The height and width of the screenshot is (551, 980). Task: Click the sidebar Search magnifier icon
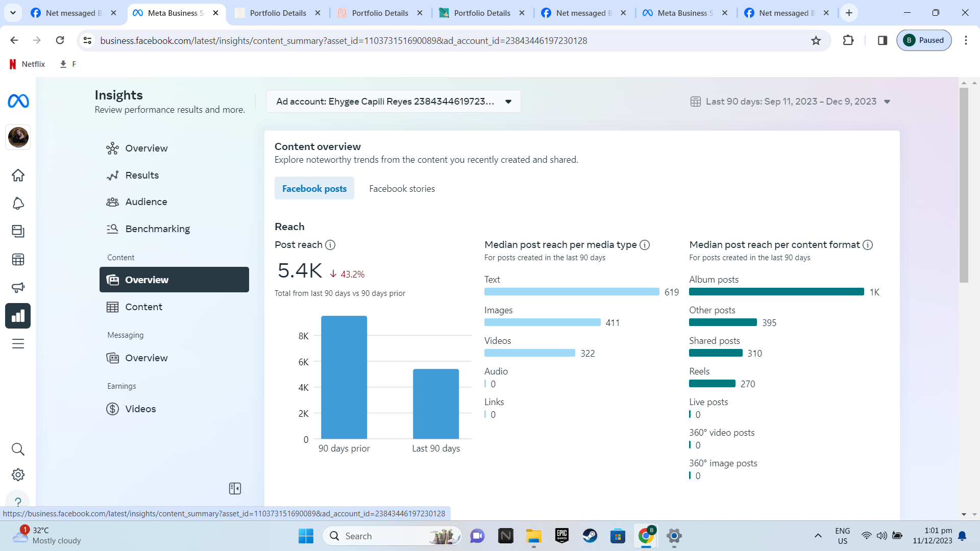click(18, 449)
